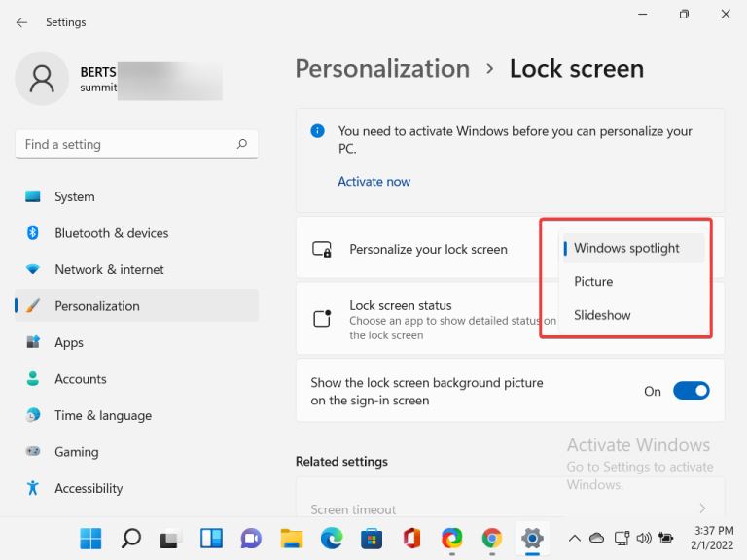Select Personalization in the sidebar
Viewport: 747px width, 560px height.
click(x=137, y=305)
